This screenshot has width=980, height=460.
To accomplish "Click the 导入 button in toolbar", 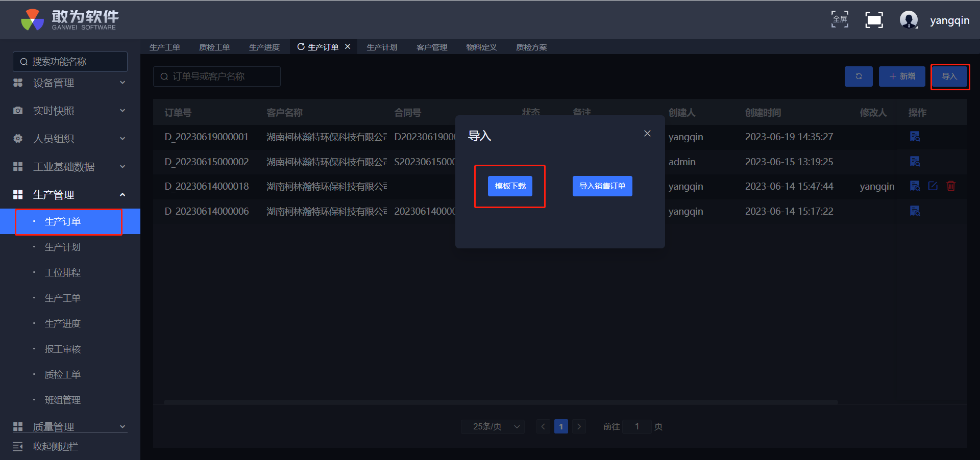I will pos(949,76).
